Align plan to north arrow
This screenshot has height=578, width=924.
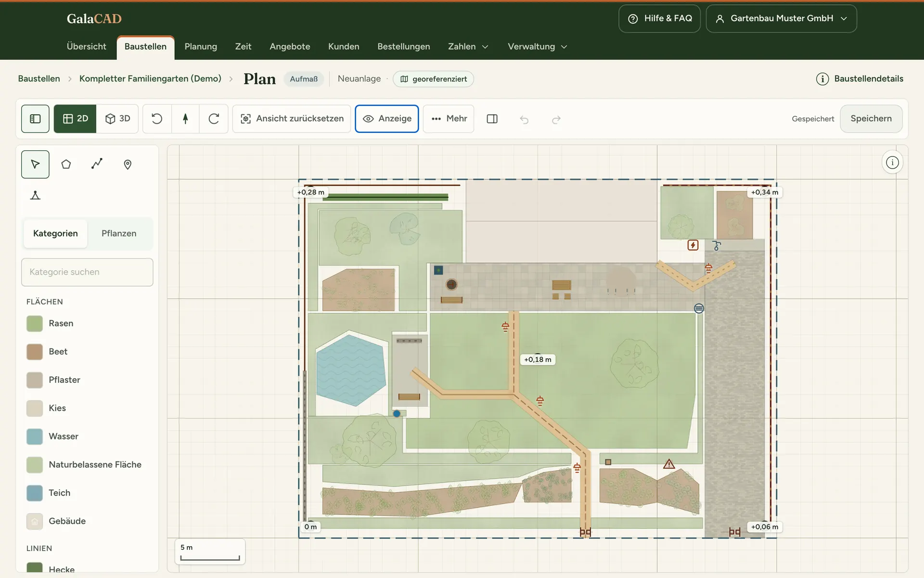[185, 118]
